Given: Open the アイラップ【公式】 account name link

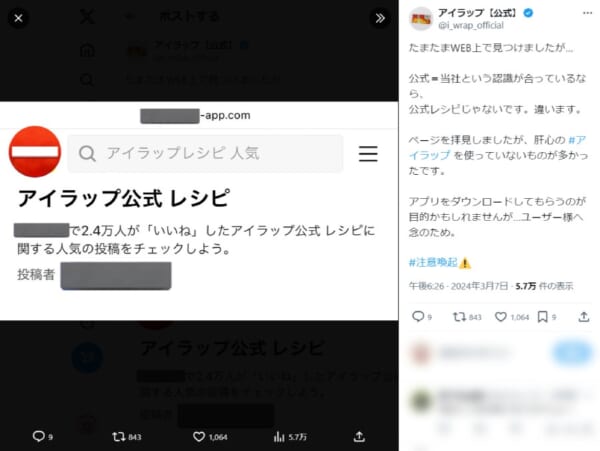Looking at the screenshot, I should coord(478,13).
